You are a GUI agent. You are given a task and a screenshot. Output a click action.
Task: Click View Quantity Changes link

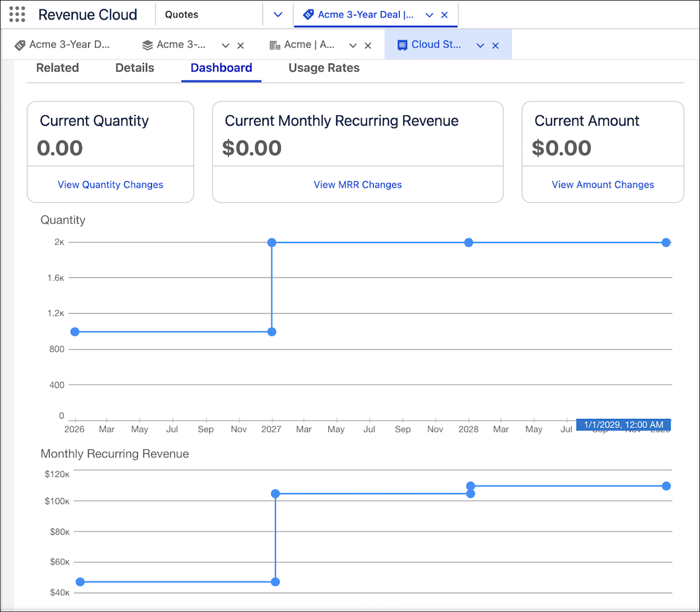(x=111, y=185)
